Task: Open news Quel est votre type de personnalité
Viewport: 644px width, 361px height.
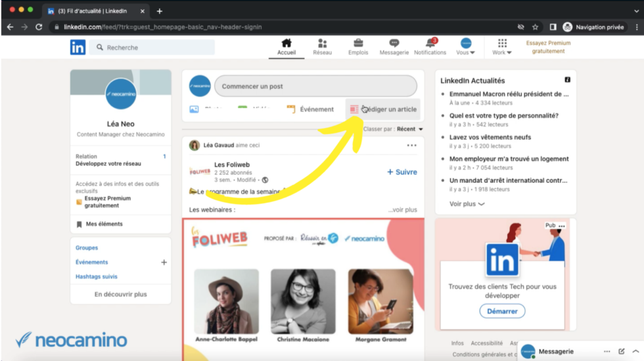Action: point(503,116)
